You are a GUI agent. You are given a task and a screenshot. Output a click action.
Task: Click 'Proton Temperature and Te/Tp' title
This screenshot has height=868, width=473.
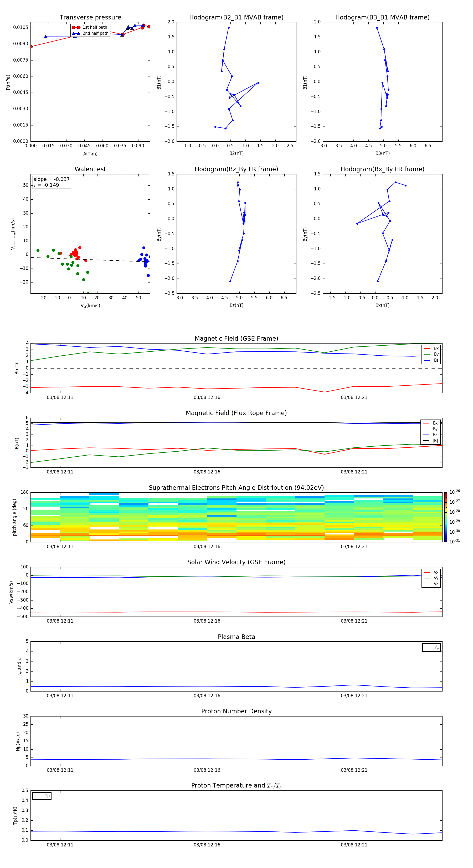pyautogui.click(x=236, y=786)
